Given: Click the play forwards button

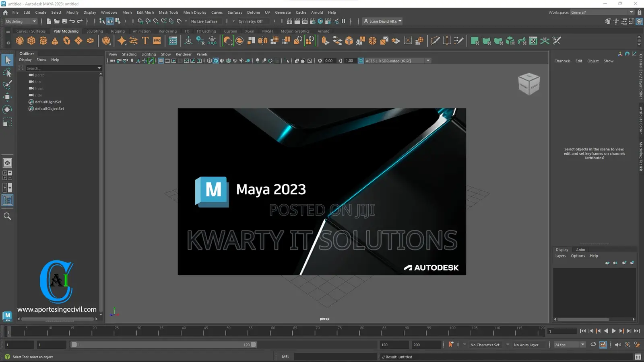Looking at the screenshot, I should click(613, 331).
